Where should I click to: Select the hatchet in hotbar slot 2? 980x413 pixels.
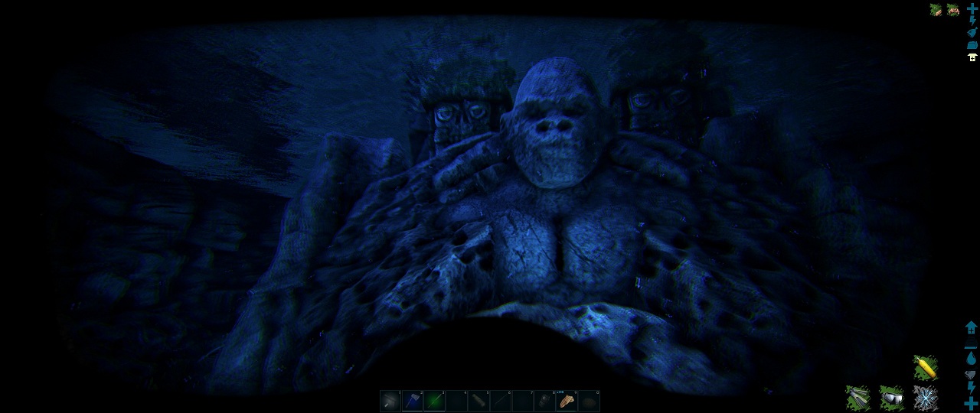pyautogui.click(x=413, y=401)
